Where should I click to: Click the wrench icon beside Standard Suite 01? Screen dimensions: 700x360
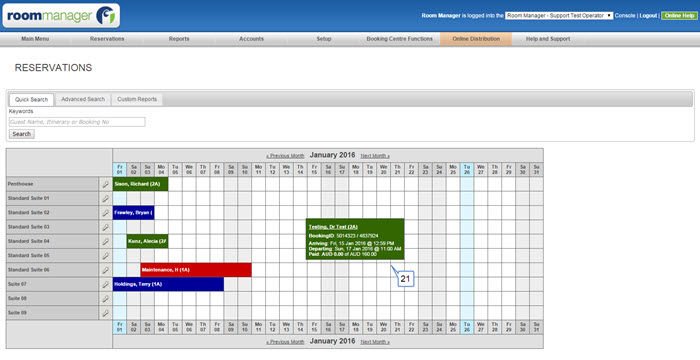coord(105,198)
